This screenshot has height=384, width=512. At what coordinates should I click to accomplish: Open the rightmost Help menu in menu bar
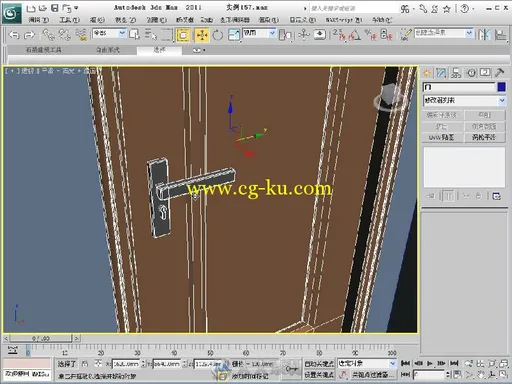[x=382, y=20]
